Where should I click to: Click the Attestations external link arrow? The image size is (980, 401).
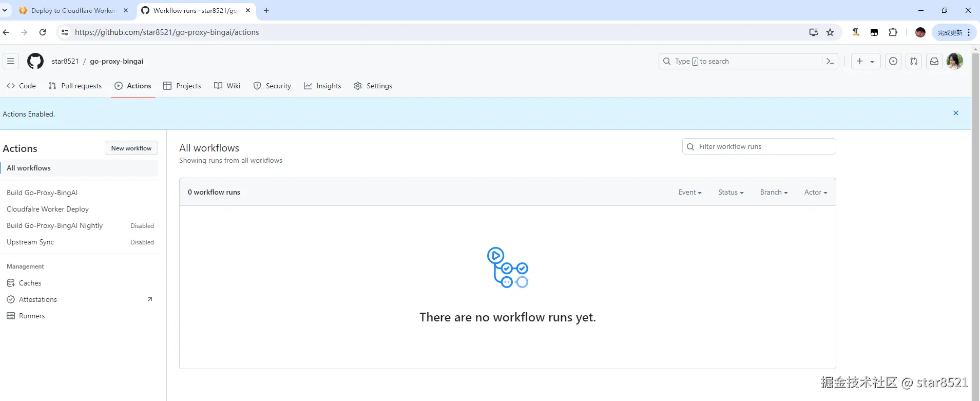(x=150, y=299)
